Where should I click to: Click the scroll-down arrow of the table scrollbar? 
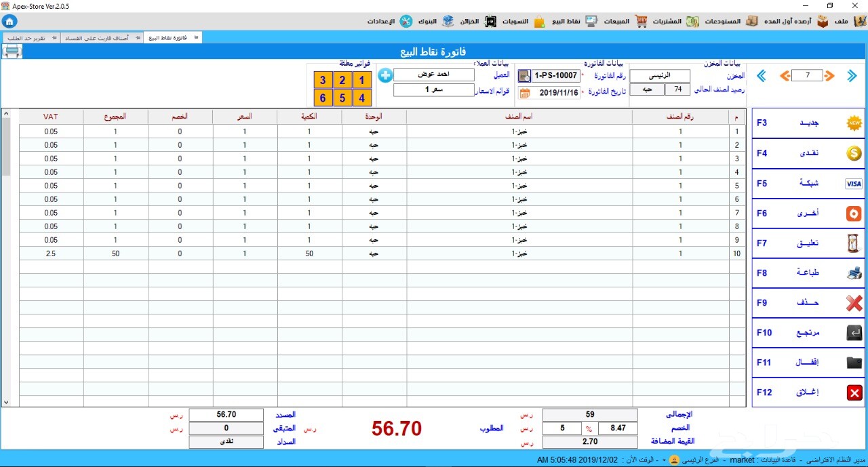[x=6, y=401]
